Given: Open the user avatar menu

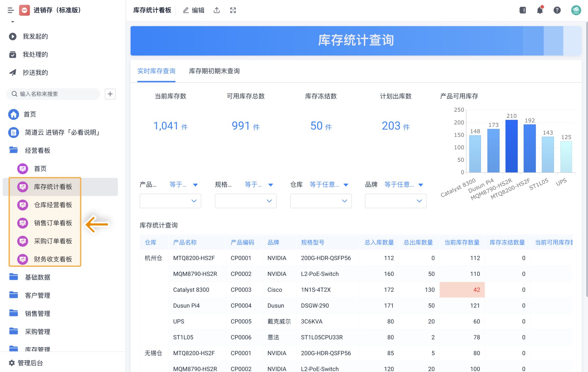Looking at the screenshot, I should point(576,10).
